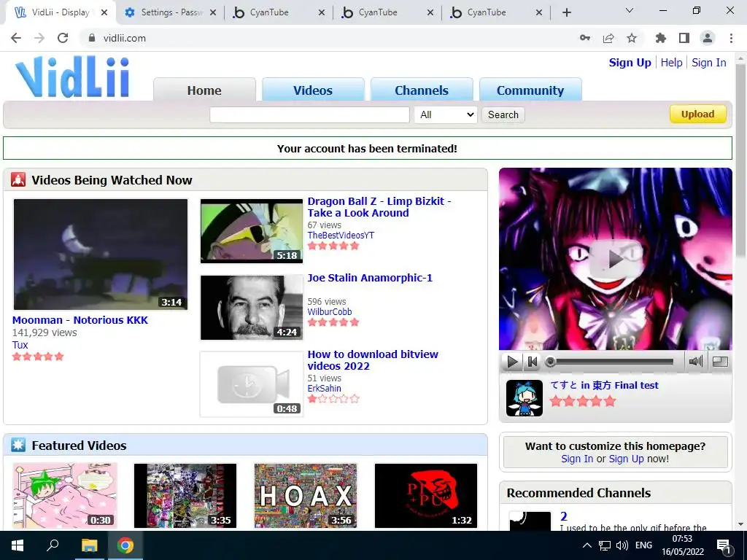Screen dimensions: 747x560
Task: Bookmark this page with star icon
Action: (632, 38)
